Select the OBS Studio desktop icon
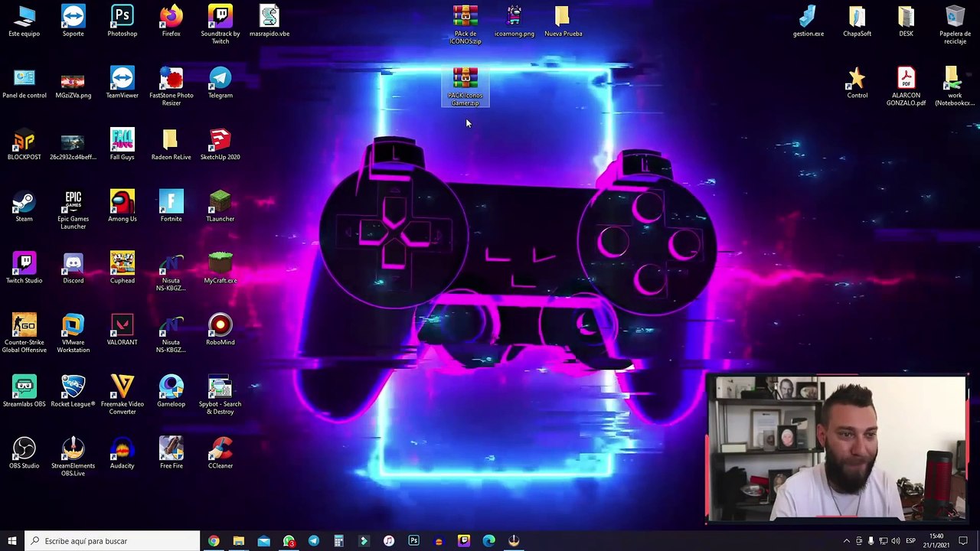Viewport: 980px width, 551px height. (x=24, y=454)
